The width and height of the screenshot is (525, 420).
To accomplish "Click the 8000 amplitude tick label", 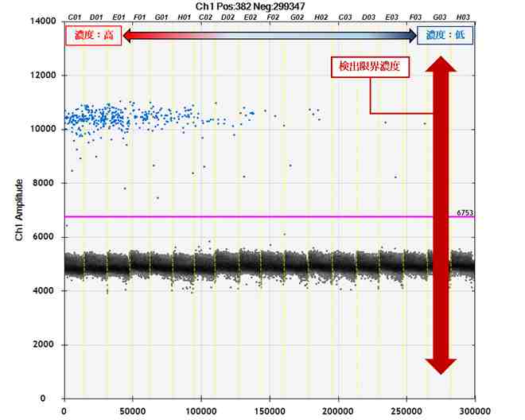I will point(43,183).
